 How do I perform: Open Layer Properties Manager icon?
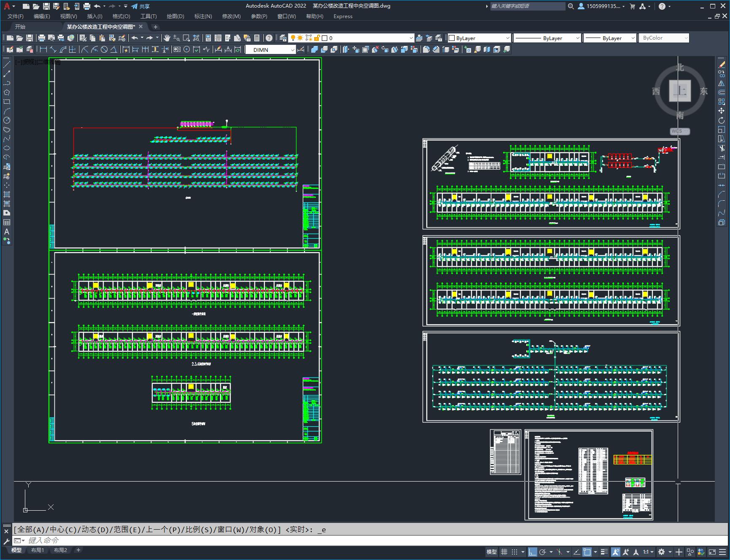click(283, 38)
